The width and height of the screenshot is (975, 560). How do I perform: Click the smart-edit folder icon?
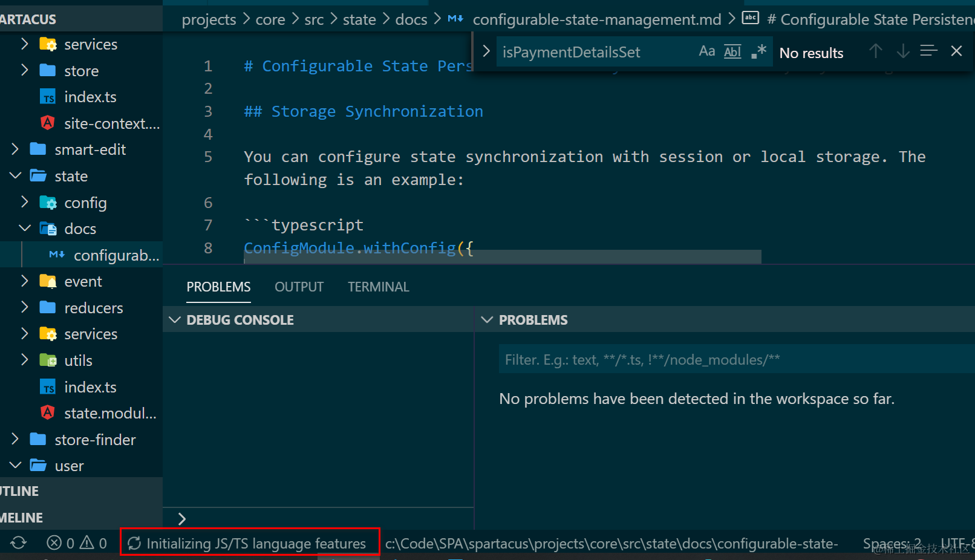(38, 149)
